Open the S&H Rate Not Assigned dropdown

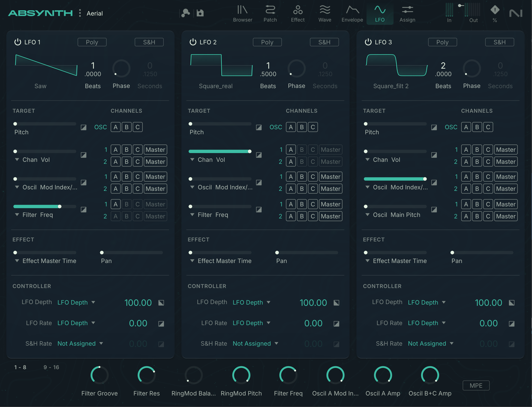[80, 343]
